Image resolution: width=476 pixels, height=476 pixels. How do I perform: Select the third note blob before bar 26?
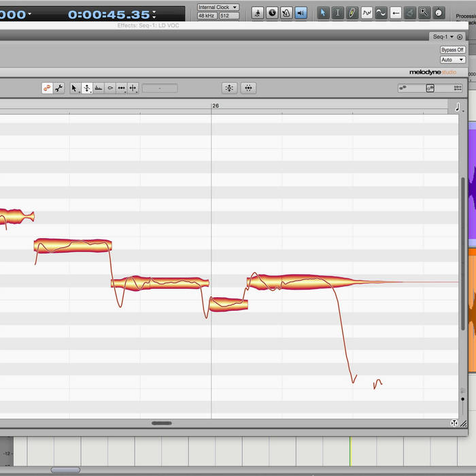pyautogui.click(x=160, y=283)
